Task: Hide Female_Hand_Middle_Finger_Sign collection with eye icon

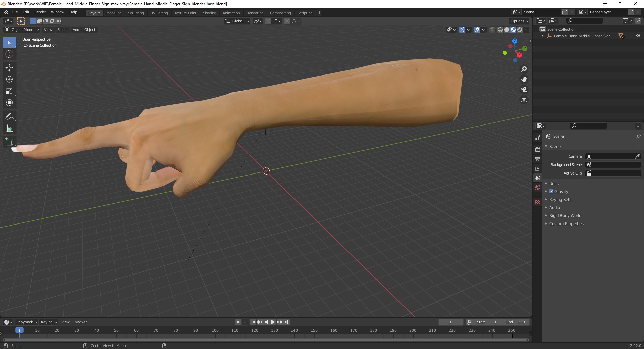Action: tap(638, 36)
